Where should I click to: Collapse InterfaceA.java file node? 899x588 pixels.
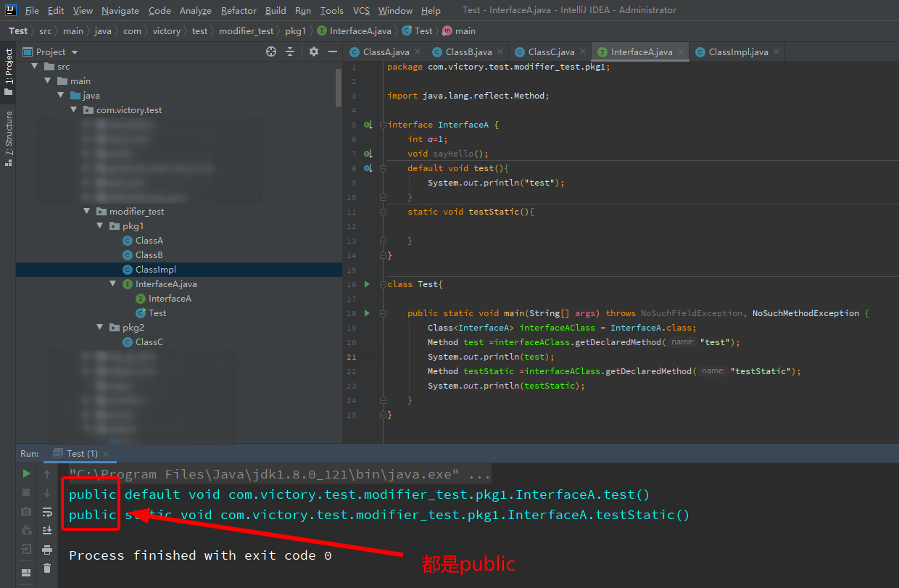tap(112, 283)
